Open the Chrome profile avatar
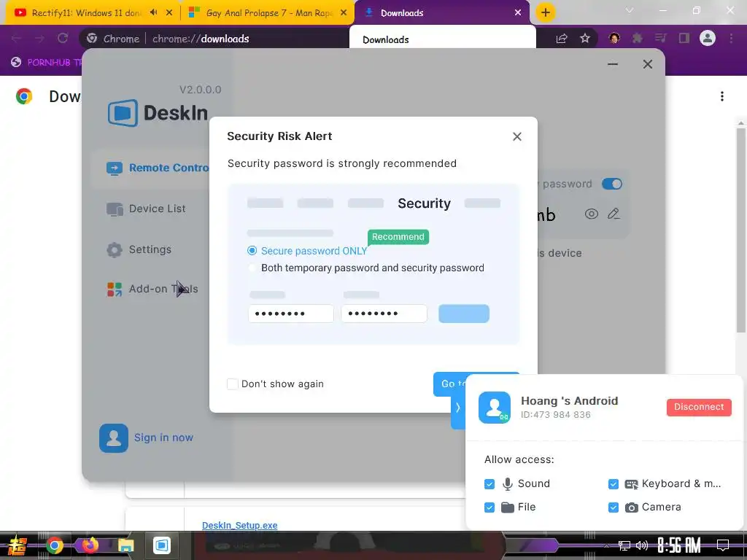The height and width of the screenshot is (560, 747). [708, 38]
